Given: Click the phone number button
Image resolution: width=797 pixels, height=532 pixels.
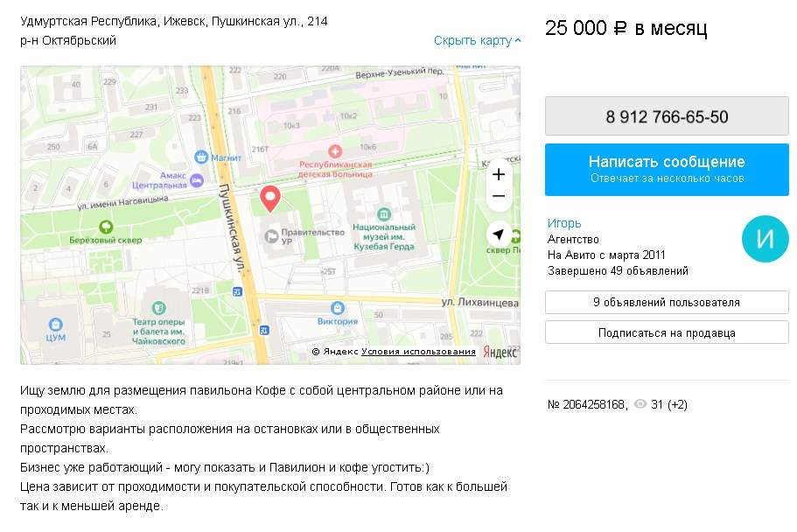Looking at the screenshot, I should point(667,116).
